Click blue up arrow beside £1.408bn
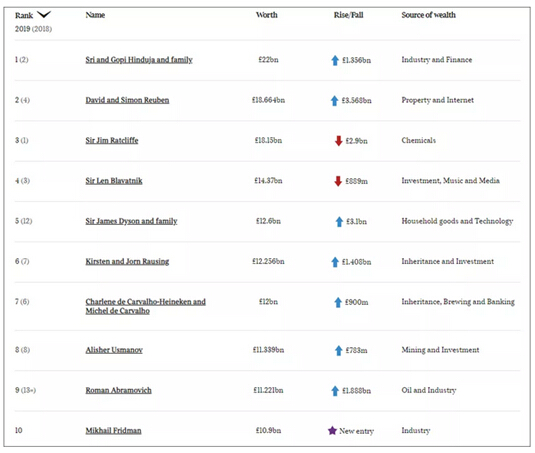The height and width of the screenshot is (453, 535). click(335, 262)
